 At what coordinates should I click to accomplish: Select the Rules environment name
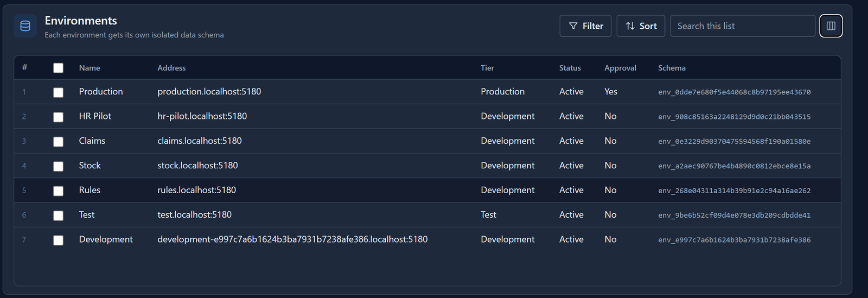(x=90, y=190)
